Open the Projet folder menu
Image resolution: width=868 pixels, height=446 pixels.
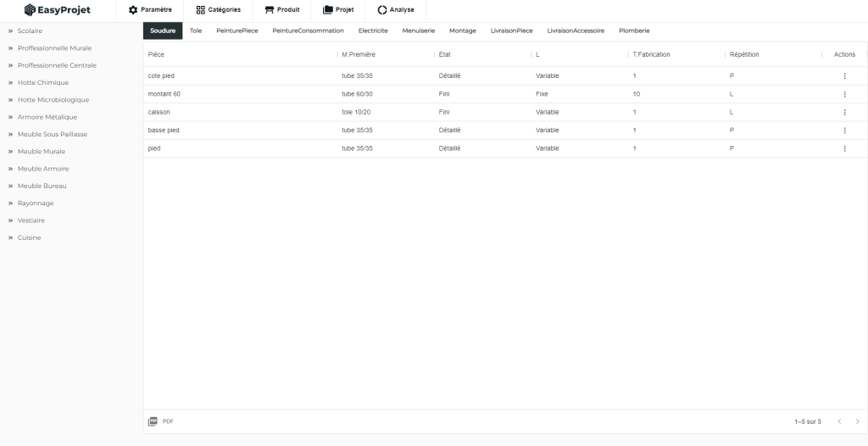click(x=328, y=10)
